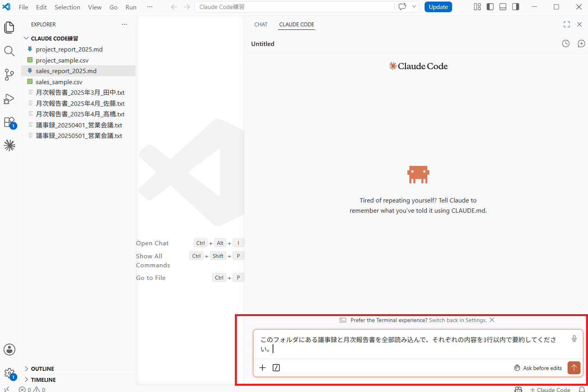
Task: Open the Edit menu
Action: click(x=41, y=7)
